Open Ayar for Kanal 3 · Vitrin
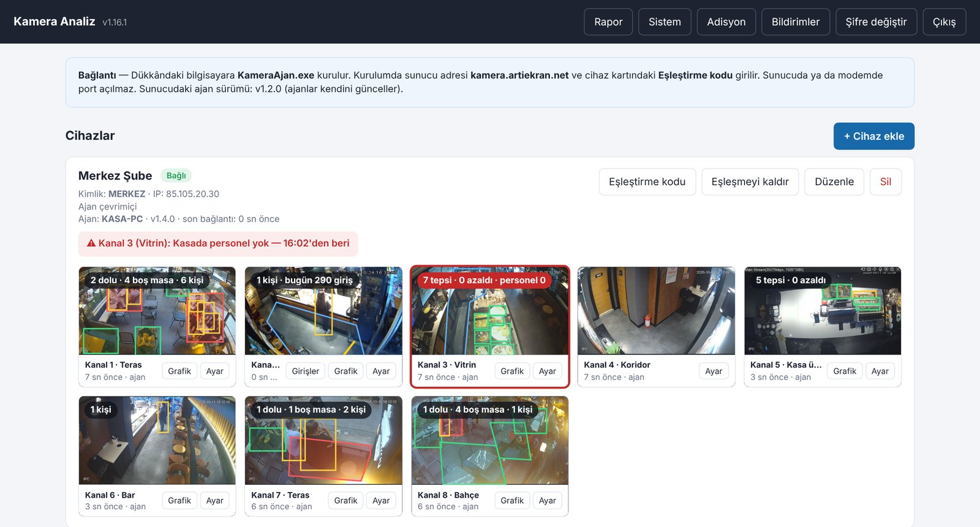The width and height of the screenshot is (980, 527). pos(548,371)
